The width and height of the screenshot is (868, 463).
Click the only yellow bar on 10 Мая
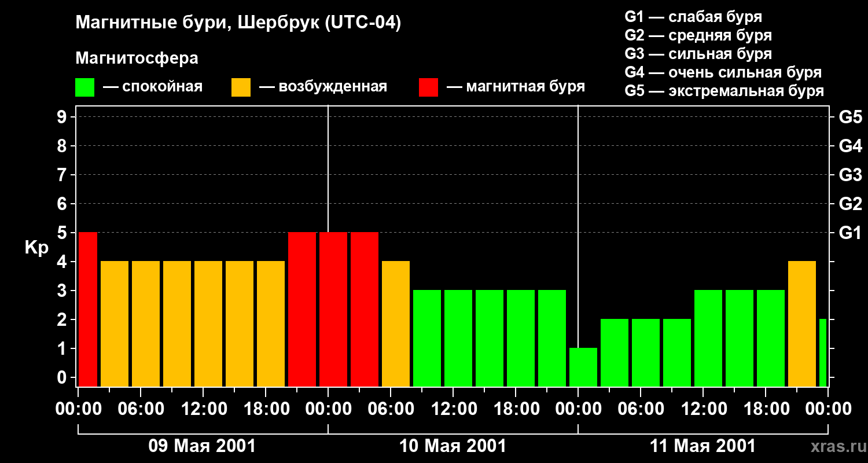(x=396, y=324)
